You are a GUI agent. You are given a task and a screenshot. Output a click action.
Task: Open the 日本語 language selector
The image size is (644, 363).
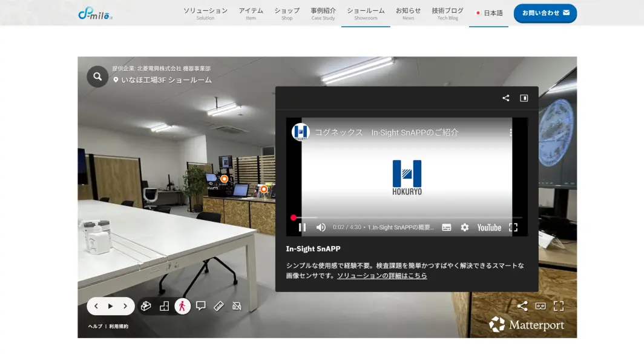[489, 13]
